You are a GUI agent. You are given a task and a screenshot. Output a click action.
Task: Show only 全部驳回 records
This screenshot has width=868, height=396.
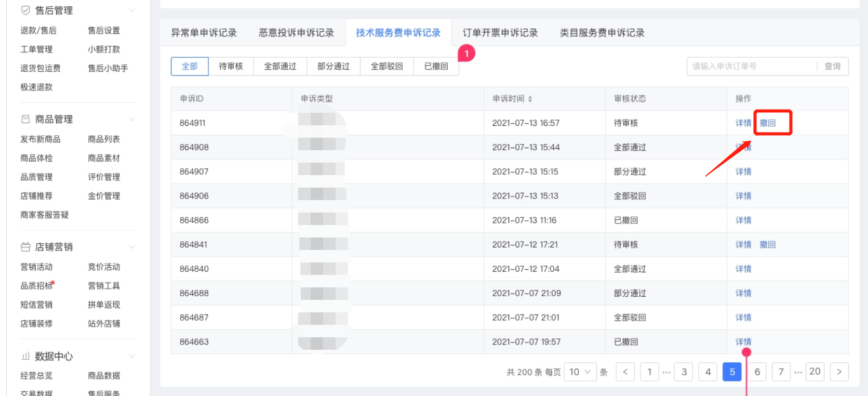[387, 67]
